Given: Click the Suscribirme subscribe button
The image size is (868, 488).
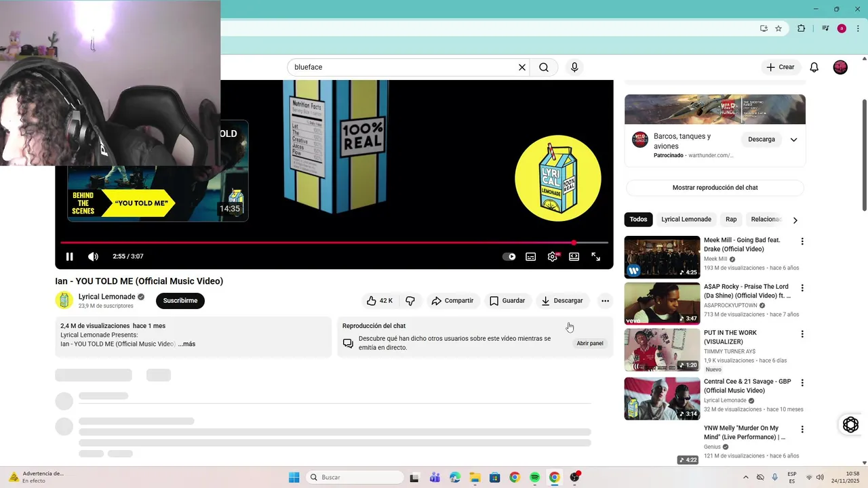Looking at the screenshot, I should point(180,301).
